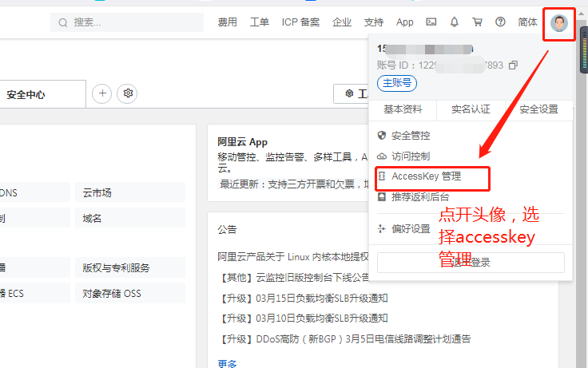The height and width of the screenshot is (368, 588).
Task: Click the search box in the top bar
Action: [x=127, y=22]
